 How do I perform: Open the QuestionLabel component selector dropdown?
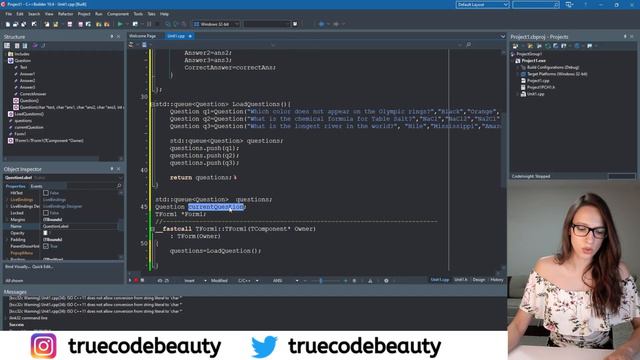(x=120, y=178)
